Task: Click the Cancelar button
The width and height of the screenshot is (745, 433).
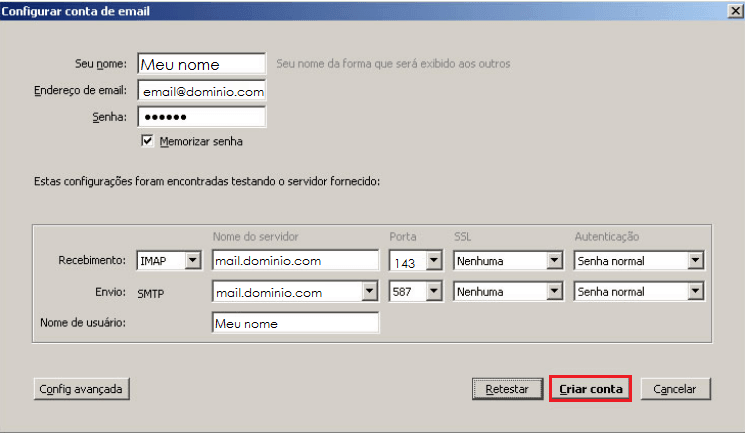Action: pyautogui.click(x=675, y=388)
